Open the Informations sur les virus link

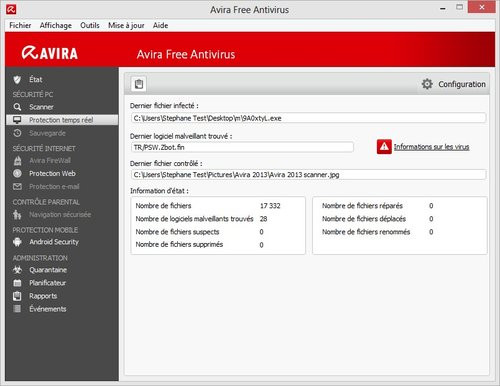click(x=431, y=147)
